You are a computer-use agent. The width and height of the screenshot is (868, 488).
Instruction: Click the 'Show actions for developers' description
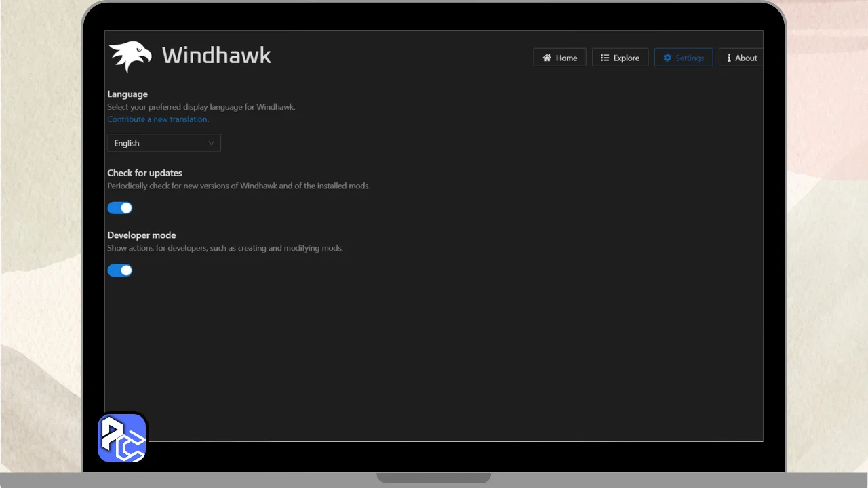coord(225,248)
